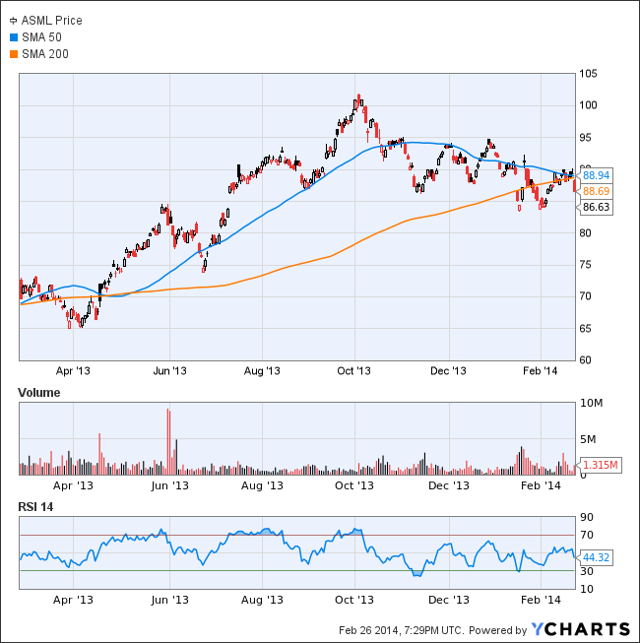
Task: Click the 95 price axis label
Action: (585, 137)
